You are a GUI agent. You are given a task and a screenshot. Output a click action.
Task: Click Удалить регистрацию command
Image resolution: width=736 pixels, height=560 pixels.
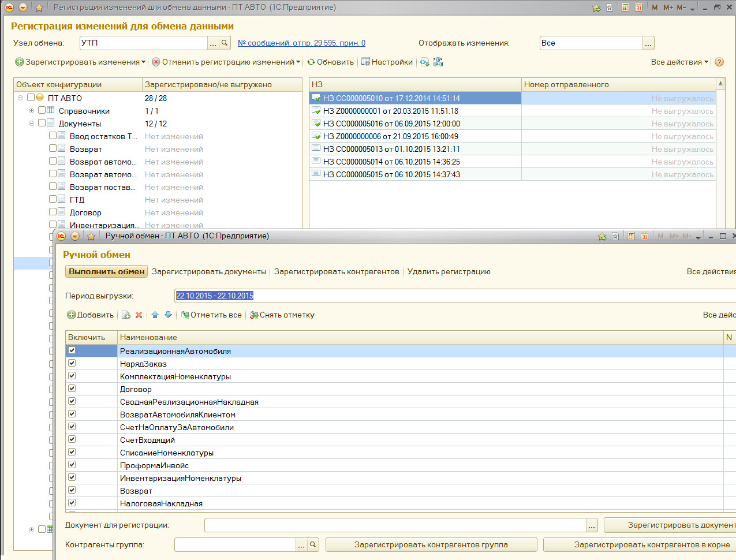coord(449,271)
